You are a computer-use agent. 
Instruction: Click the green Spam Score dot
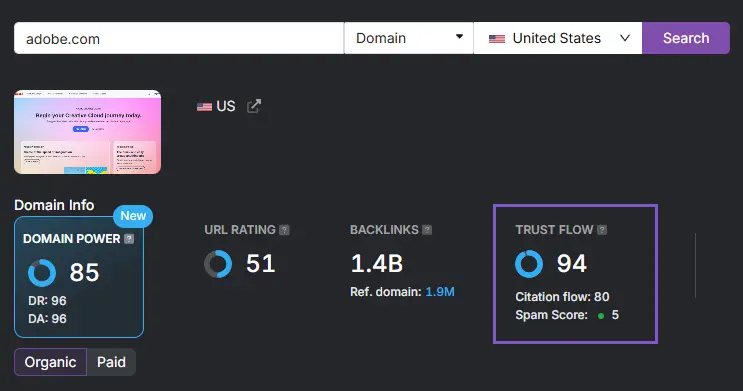pyautogui.click(x=601, y=316)
